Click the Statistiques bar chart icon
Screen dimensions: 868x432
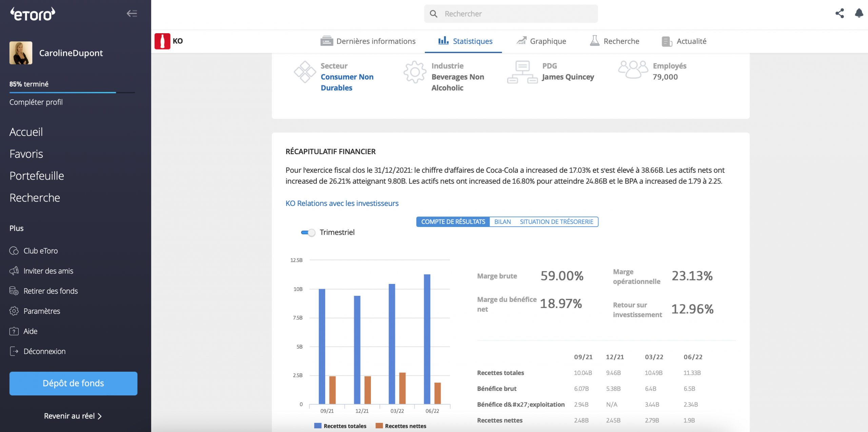pyautogui.click(x=443, y=41)
